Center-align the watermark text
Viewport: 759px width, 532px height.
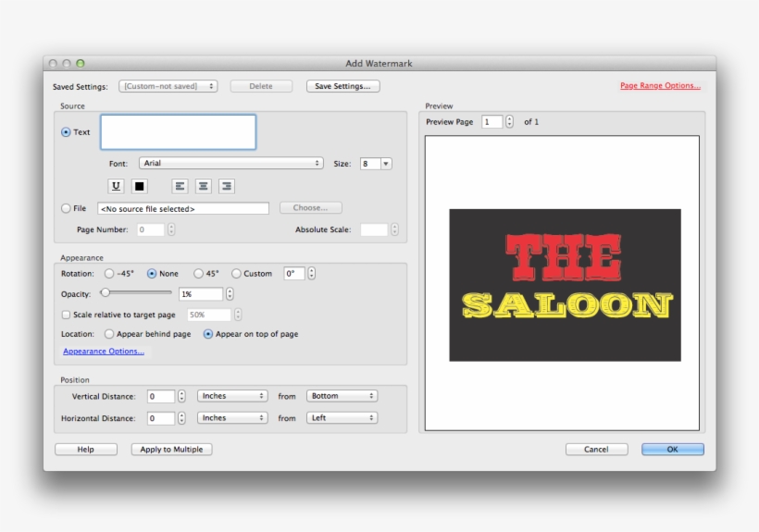(x=204, y=186)
